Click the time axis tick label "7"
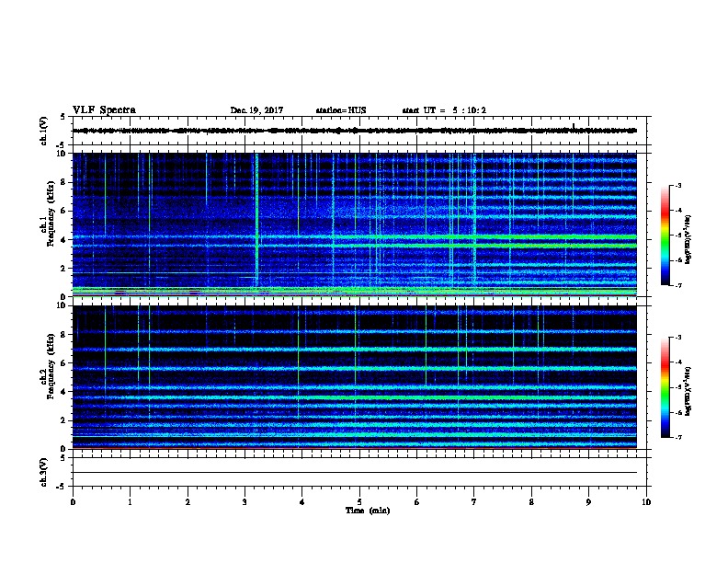 point(474,502)
